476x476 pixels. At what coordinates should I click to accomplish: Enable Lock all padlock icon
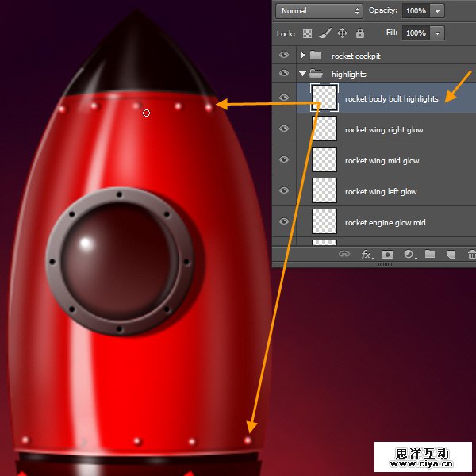coord(360,33)
